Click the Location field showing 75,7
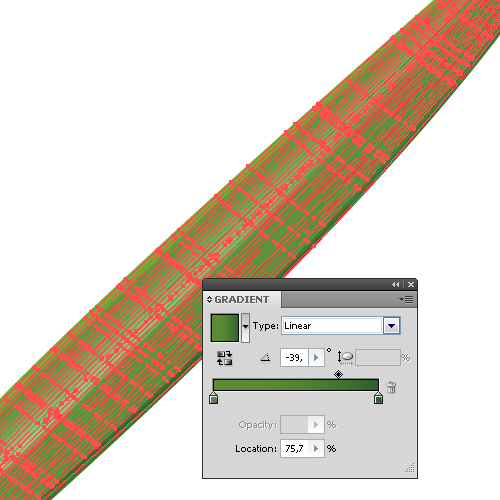 click(x=295, y=449)
